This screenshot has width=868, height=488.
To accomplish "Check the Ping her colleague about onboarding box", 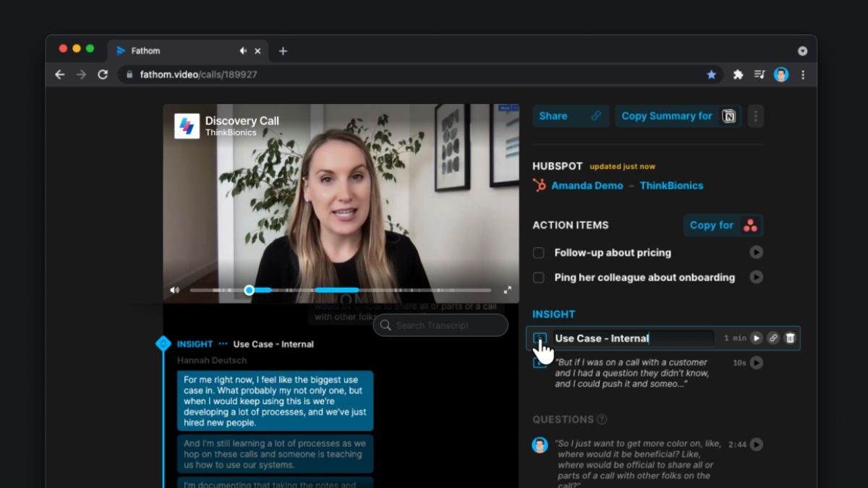I will (x=539, y=278).
